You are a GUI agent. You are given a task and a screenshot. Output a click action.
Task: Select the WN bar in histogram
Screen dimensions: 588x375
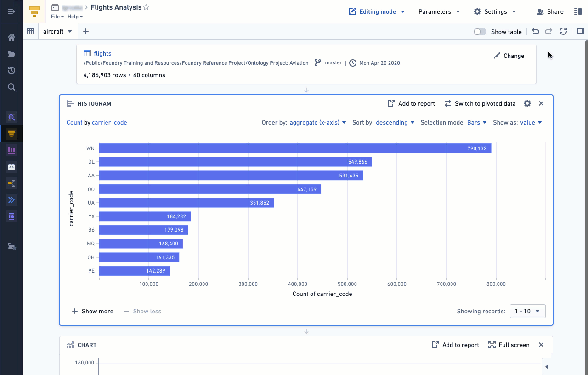click(295, 148)
